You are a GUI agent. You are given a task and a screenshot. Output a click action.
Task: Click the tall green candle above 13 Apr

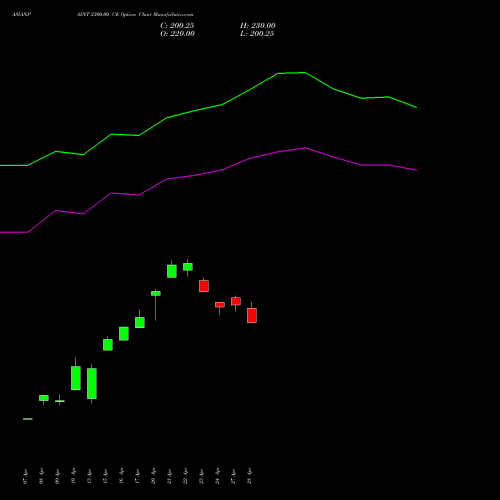click(x=92, y=383)
